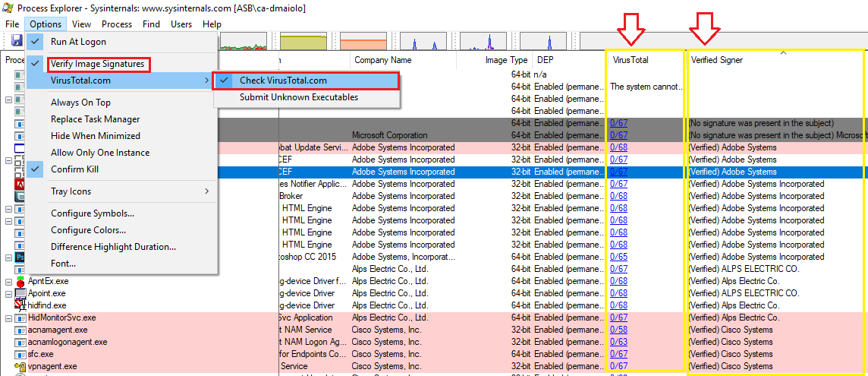
Task: Open the 0/65 VirusTotal result link
Action: [x=618, y=258]
